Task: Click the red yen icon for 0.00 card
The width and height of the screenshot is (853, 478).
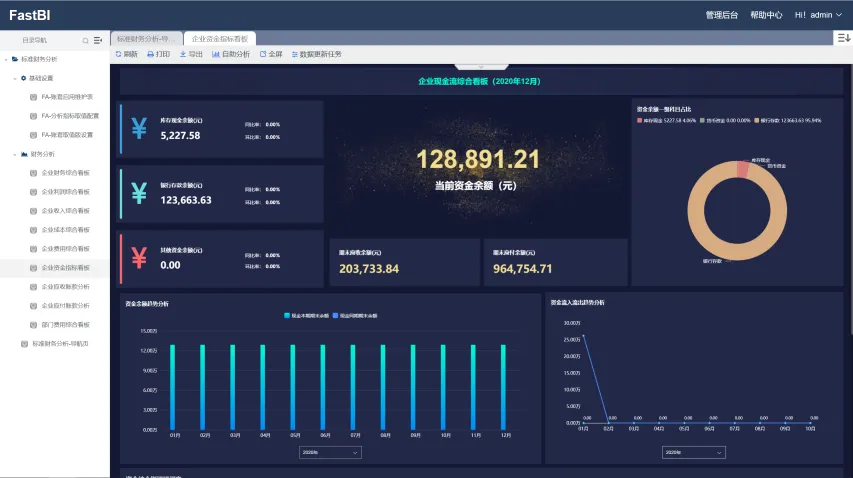Action: 139,258
